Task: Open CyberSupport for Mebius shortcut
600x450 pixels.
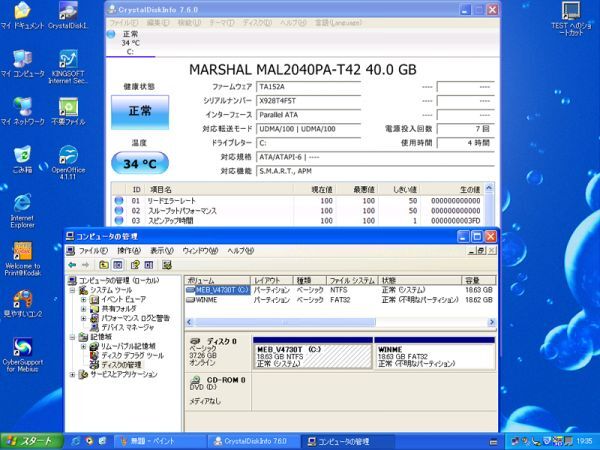Action: point(22,355)
